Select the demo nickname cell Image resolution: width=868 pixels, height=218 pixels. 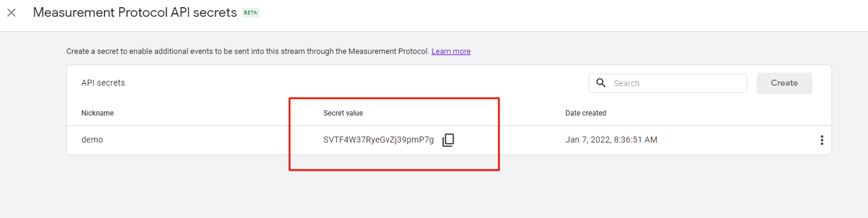(92, 140)
